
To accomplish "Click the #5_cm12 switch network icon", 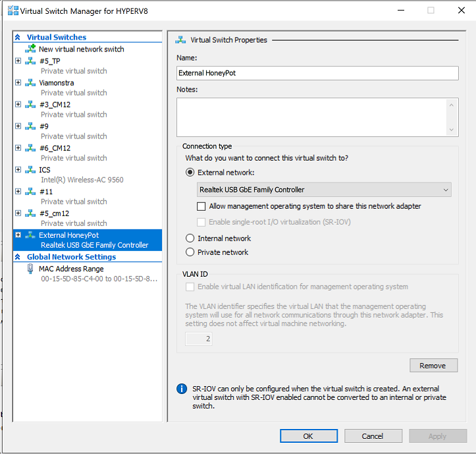I will [30, 213].
